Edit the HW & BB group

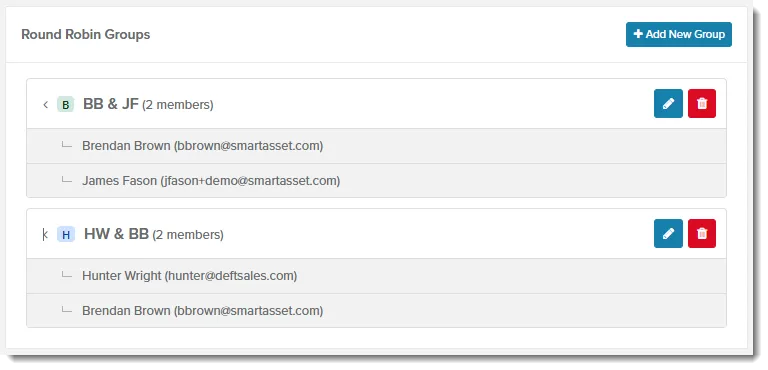pos(668,233)
